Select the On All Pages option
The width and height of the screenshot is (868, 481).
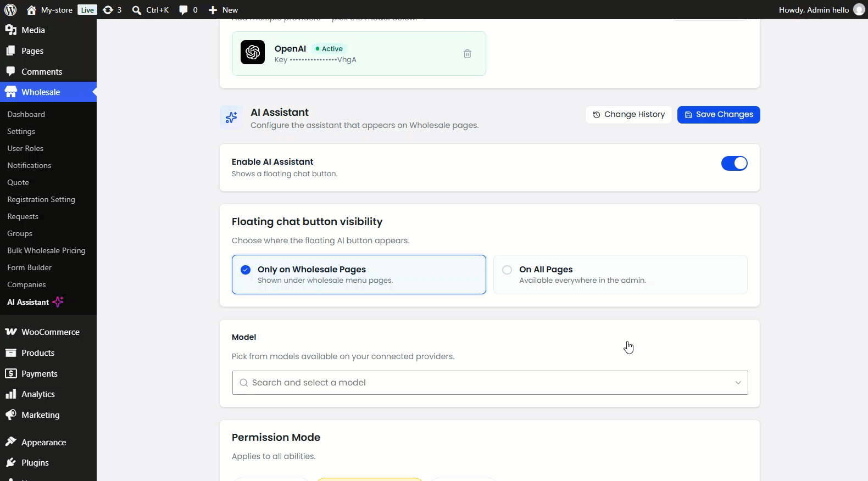click(x=621, y=275)
